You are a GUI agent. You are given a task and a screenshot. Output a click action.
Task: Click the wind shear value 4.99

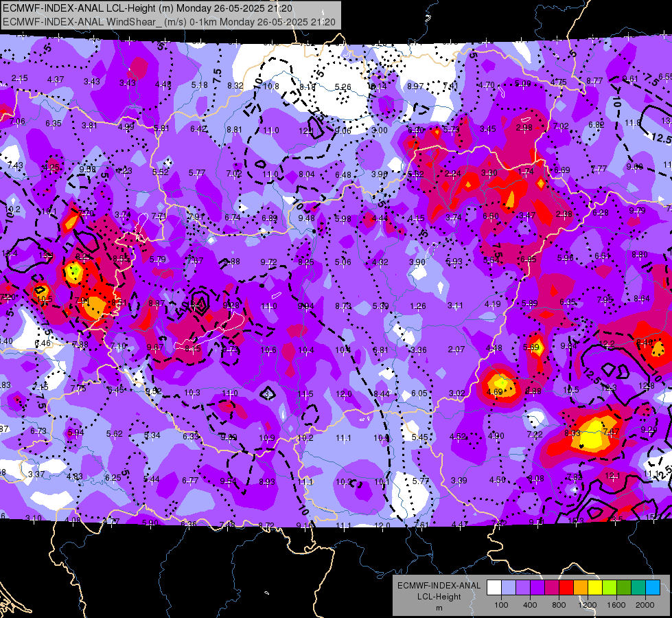tap(126, 126)
